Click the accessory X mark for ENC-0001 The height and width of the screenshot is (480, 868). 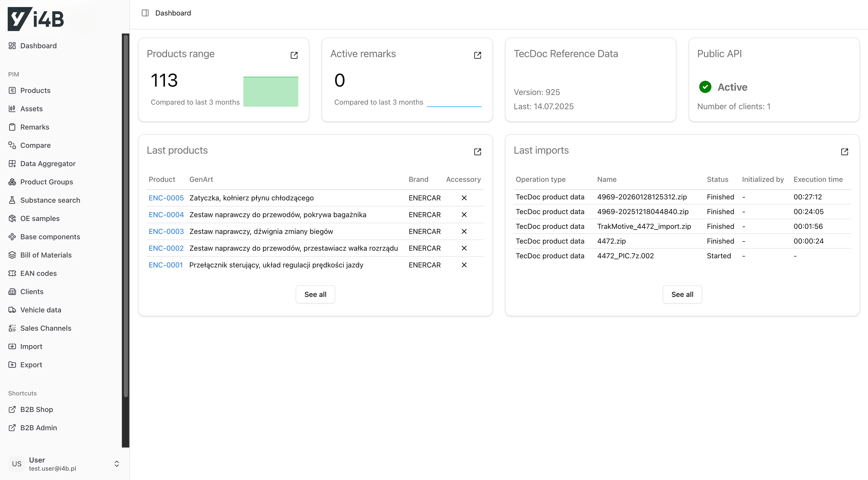pyautogui.click(x=464, y=265)
